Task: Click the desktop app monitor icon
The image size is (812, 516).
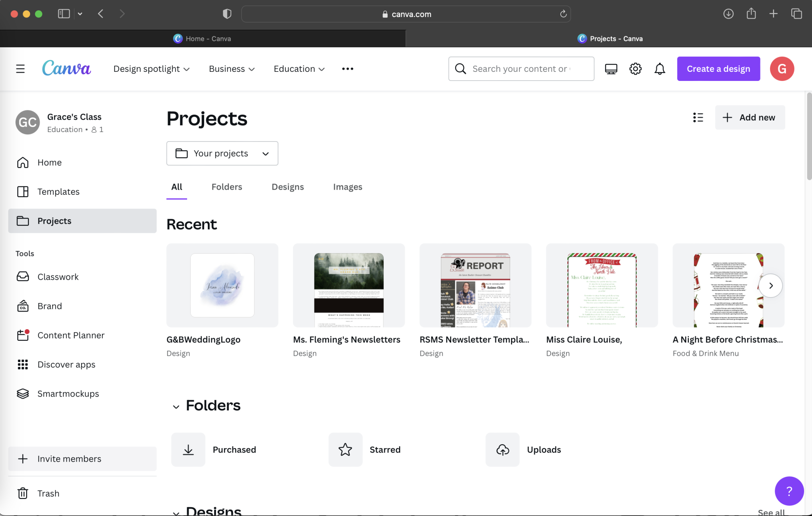Action: coord(611,69)
